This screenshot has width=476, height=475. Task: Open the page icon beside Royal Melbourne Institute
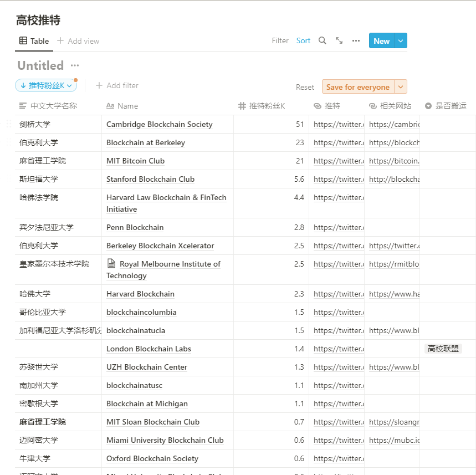tap(111, 264)
